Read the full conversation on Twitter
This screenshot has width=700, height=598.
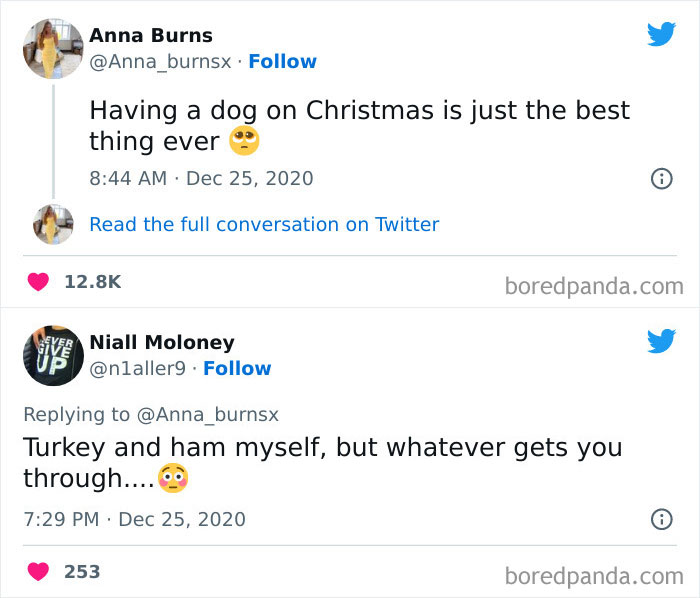click(264, 224)
